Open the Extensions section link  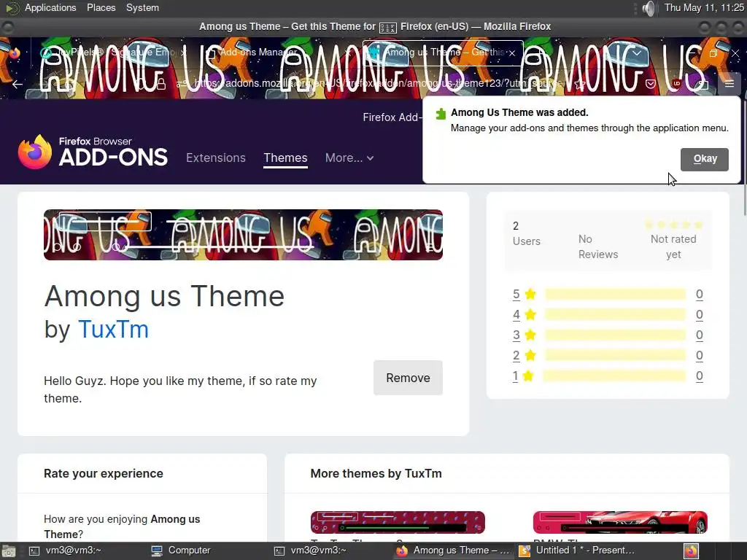(x=216, y=157)
